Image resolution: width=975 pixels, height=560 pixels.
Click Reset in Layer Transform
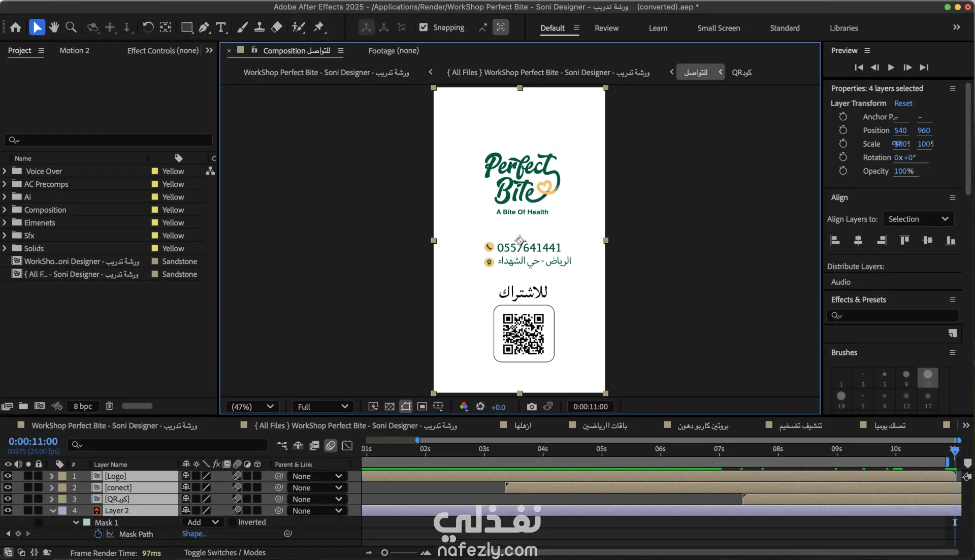tap(903, 104)
